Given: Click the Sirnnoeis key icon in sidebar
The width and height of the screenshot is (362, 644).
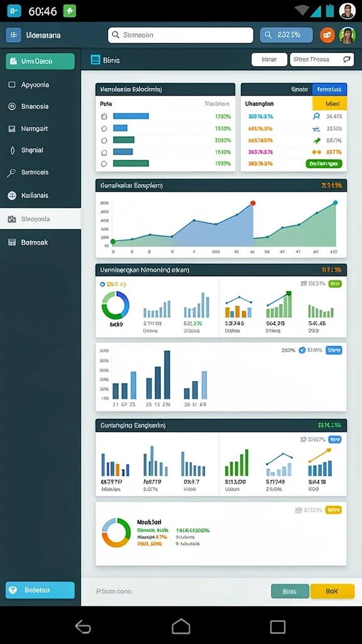Looking at the screenshot, I should (12, 172).
